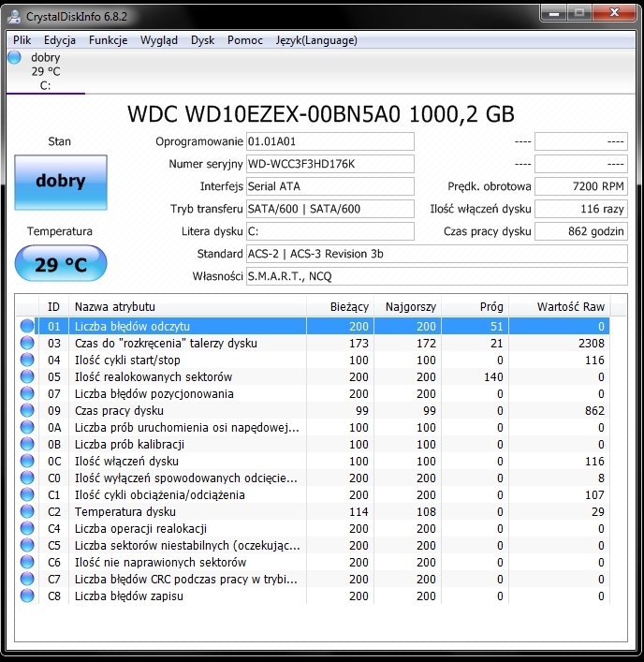Click the status orb for attribute 03

coord(27,343)
